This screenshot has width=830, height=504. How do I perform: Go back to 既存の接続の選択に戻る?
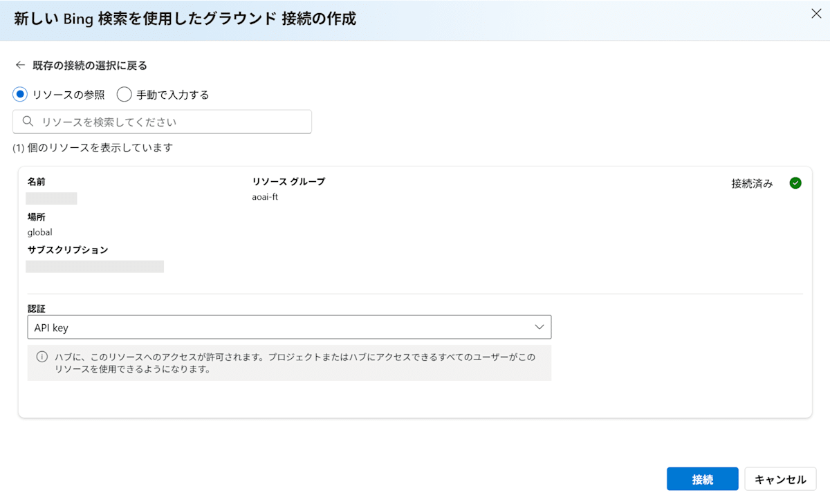(90, 66)
